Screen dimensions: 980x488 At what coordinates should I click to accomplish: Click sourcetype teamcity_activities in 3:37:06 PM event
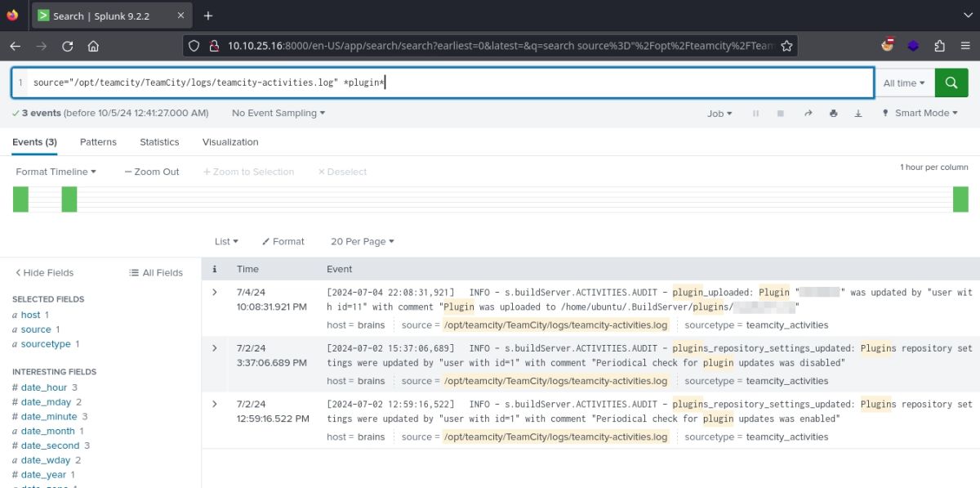coord(787,381)
